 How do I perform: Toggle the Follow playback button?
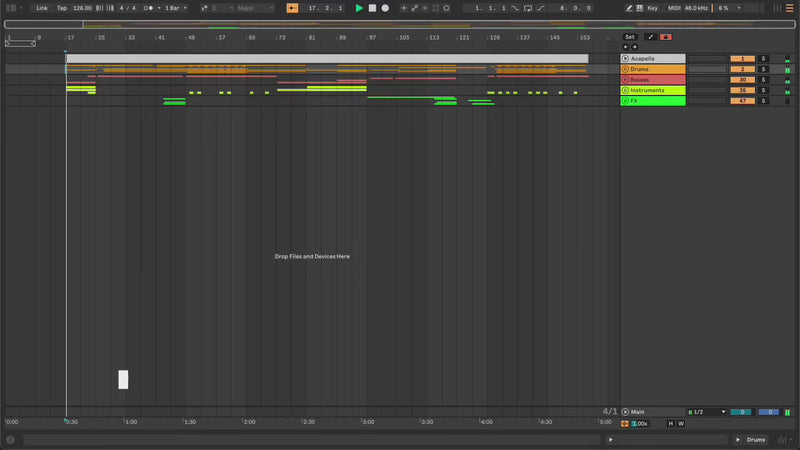(x=292, y=8)
